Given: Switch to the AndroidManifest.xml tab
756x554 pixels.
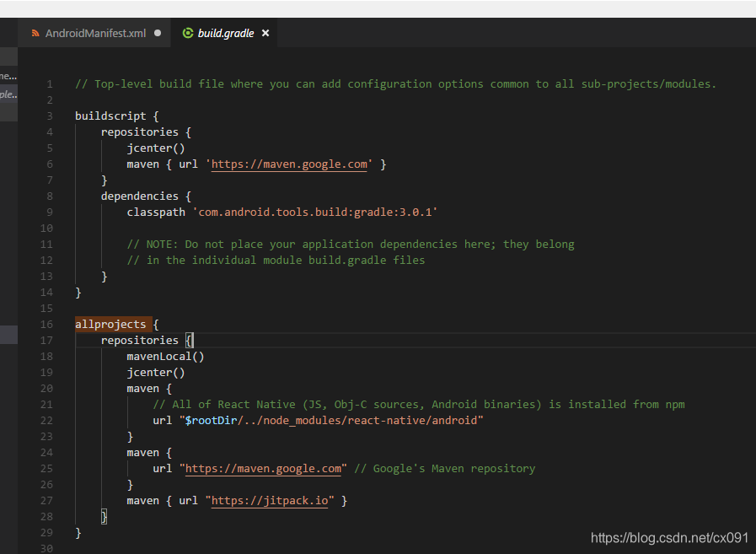Looking at the screenshot, I should tap(94, 33).
